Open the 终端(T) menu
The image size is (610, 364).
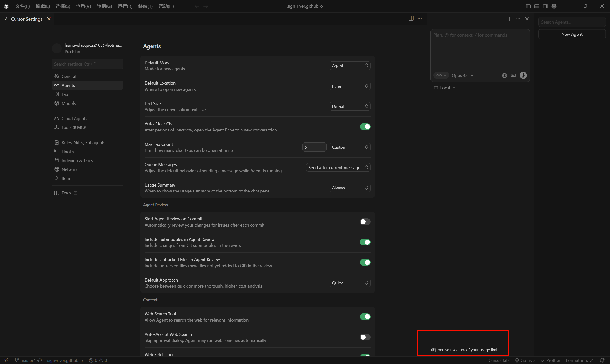tap(145, 6)
